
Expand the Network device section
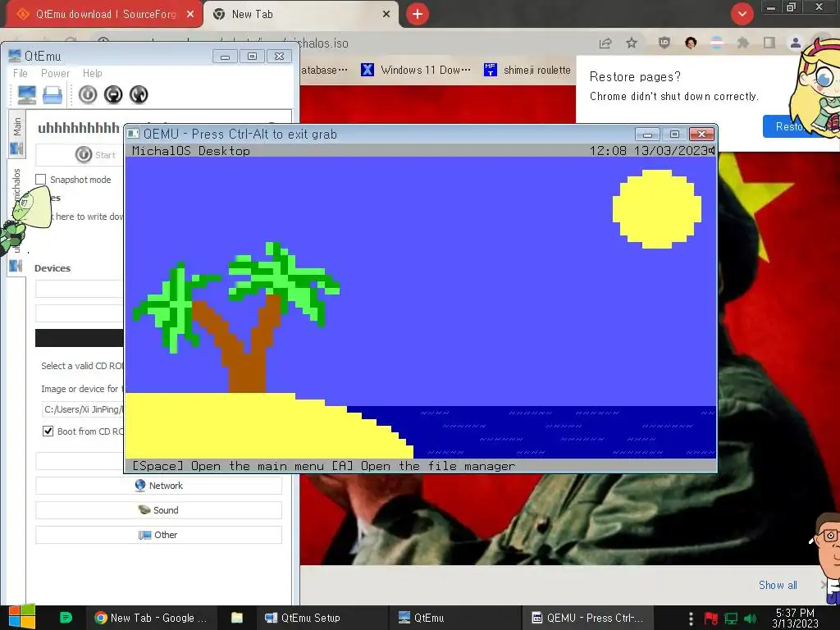(x=158, y=486)
